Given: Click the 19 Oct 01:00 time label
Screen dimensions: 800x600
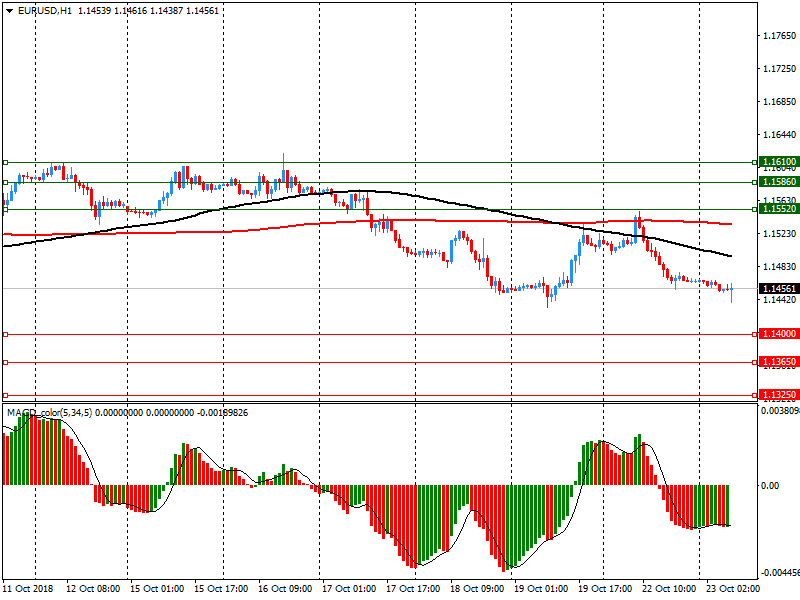Looking at the screenshot, I should tap(539, 589).
